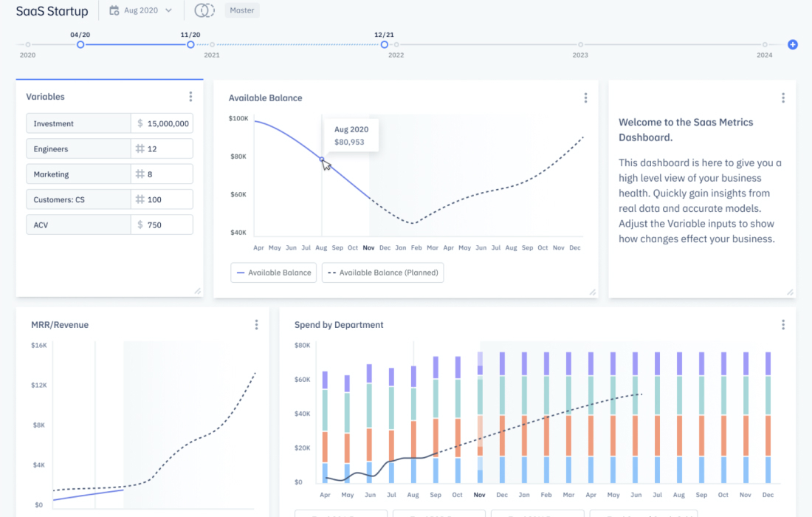Click the scenario compare overlapping-circles icon
The width and height of the screenshot is (812, 517).
(x=204, y=10)
